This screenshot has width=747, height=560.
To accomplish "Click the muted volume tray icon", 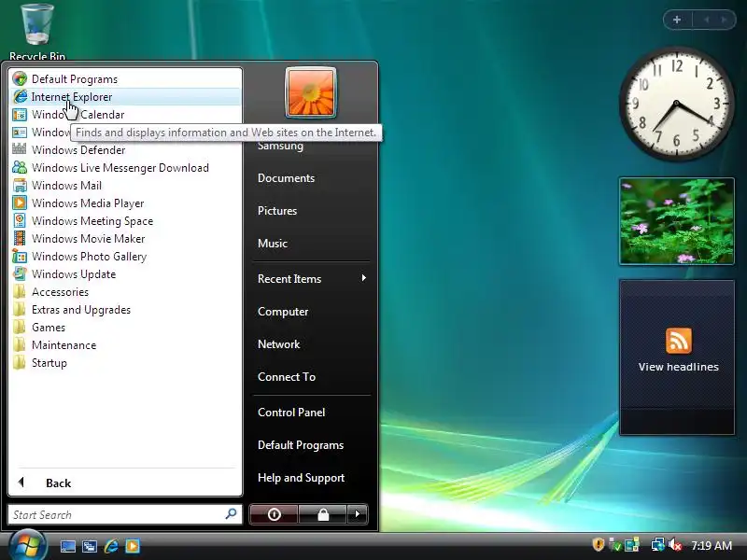I will (x=676, y=545).
